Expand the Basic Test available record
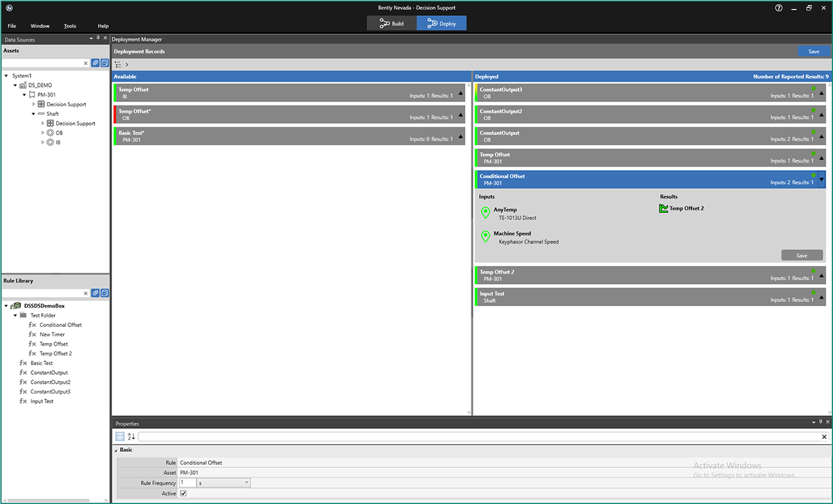 point(460,136)
